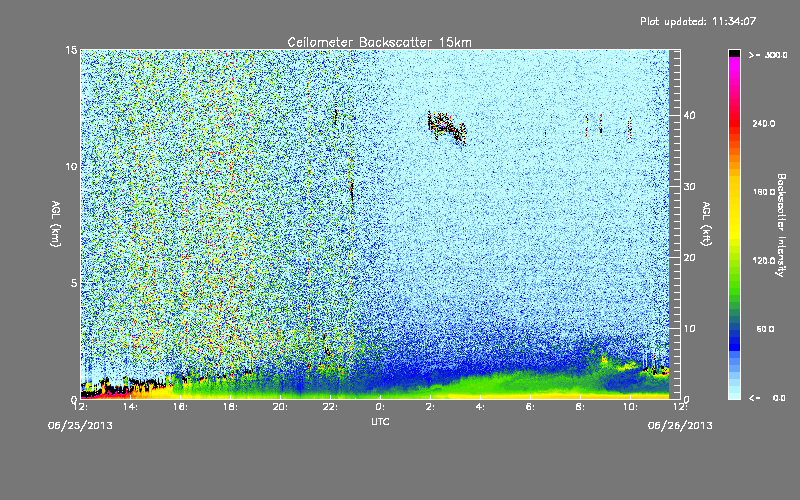
Task: Click the "4:" time tick label
Action: point(480,407)
